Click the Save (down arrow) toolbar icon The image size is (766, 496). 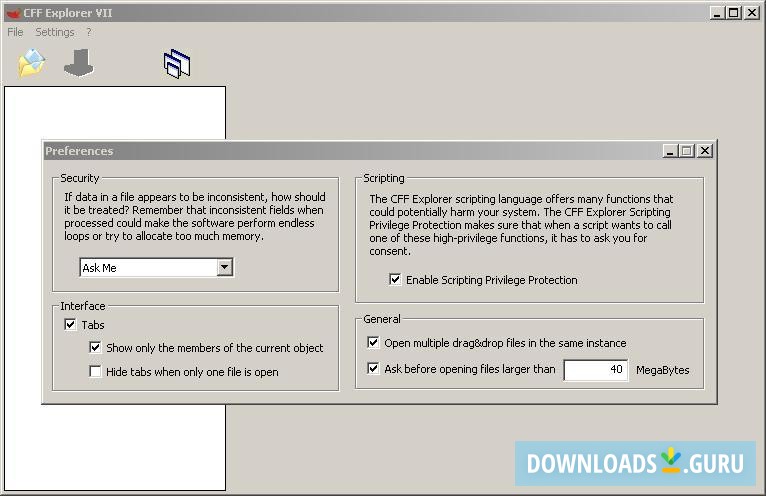click(x=79, y=63)
